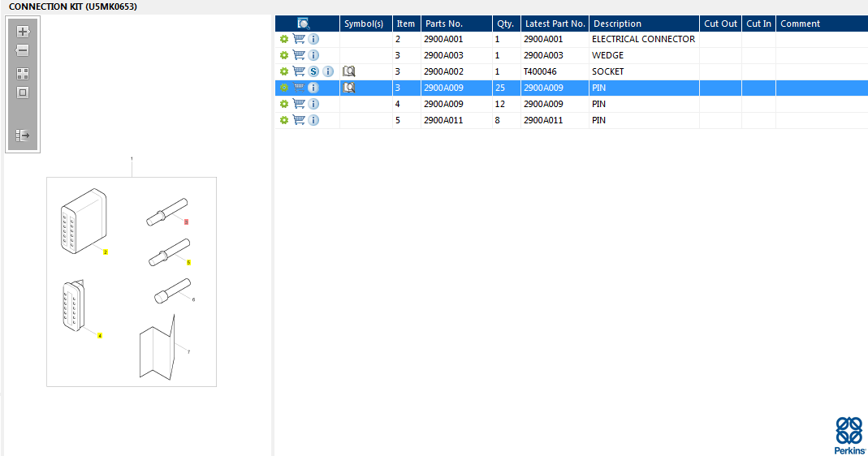The height and width of the screenshot is (456, 868).
Task: Add highlighted PIN qty 25 to cart
Action: click(299, 88)
